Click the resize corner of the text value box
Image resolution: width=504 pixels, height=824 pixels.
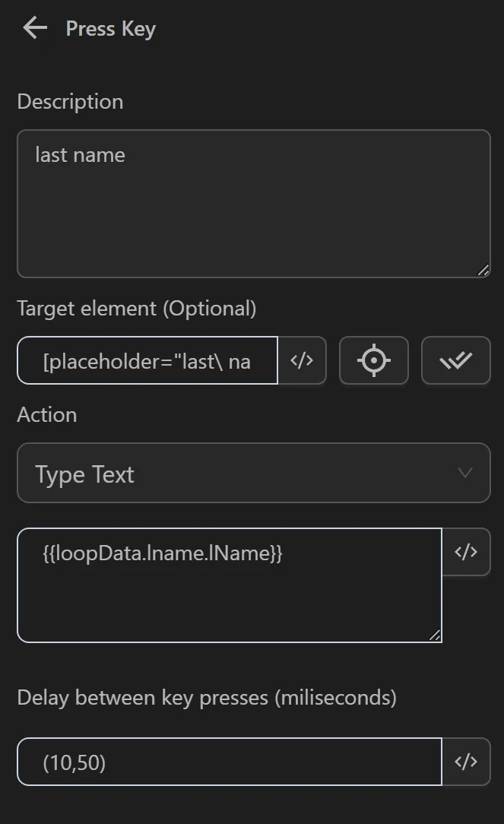(x=435, y=634)
